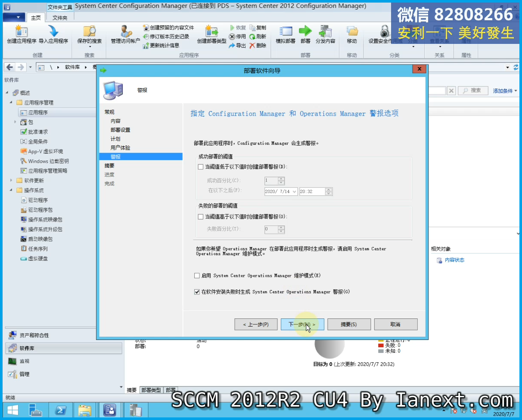Click the 搜索 button
Viewport: 522px width, 420px height.
[x=472, y=91]
